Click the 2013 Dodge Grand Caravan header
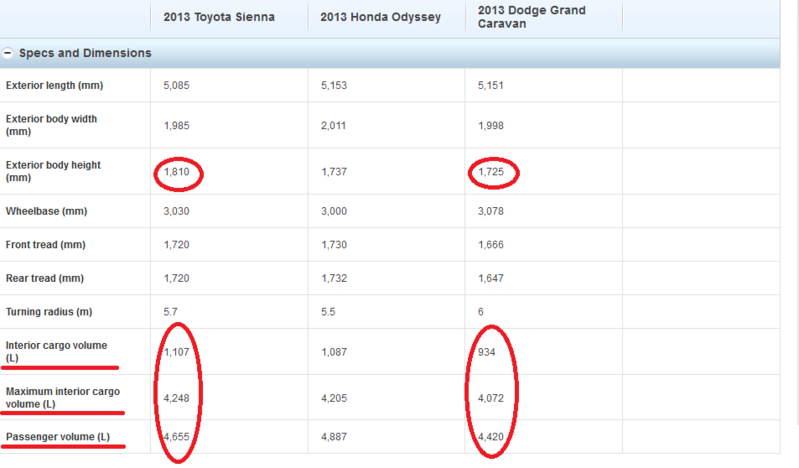 coord(531,17)
